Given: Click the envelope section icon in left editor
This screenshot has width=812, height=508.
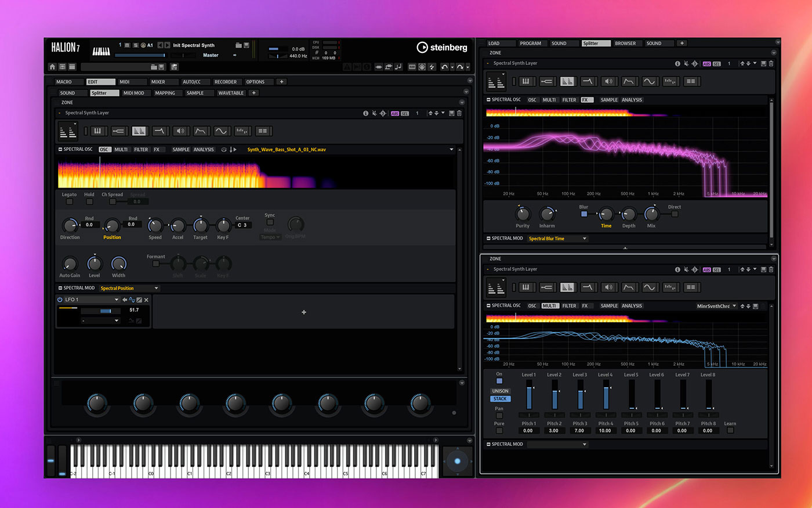Looking at the screenshot, I should (201, 131).
